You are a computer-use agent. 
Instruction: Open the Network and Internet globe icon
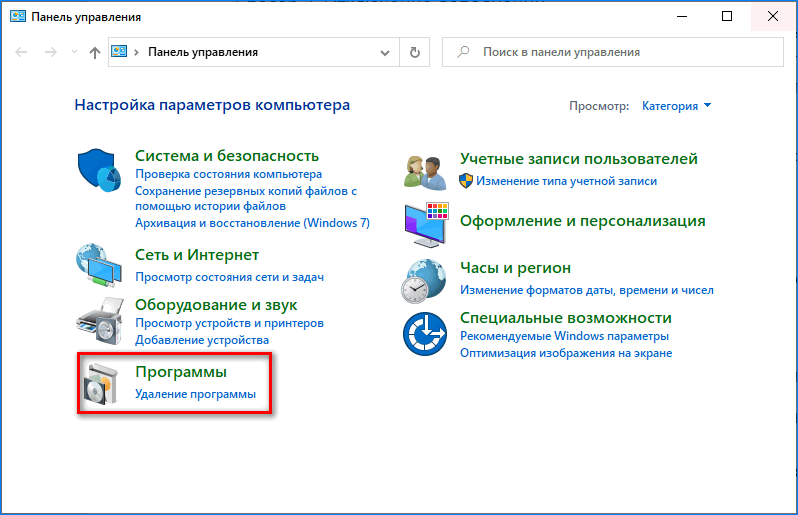tap(99, 265)
